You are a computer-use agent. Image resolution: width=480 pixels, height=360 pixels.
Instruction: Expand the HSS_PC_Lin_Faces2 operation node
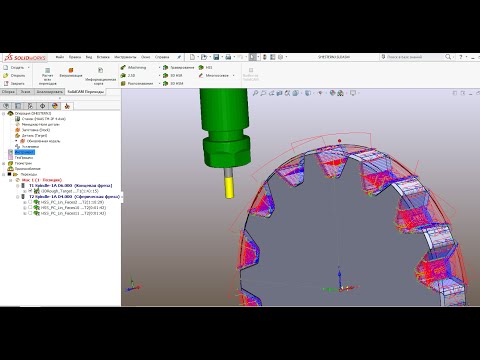(25, 202)
